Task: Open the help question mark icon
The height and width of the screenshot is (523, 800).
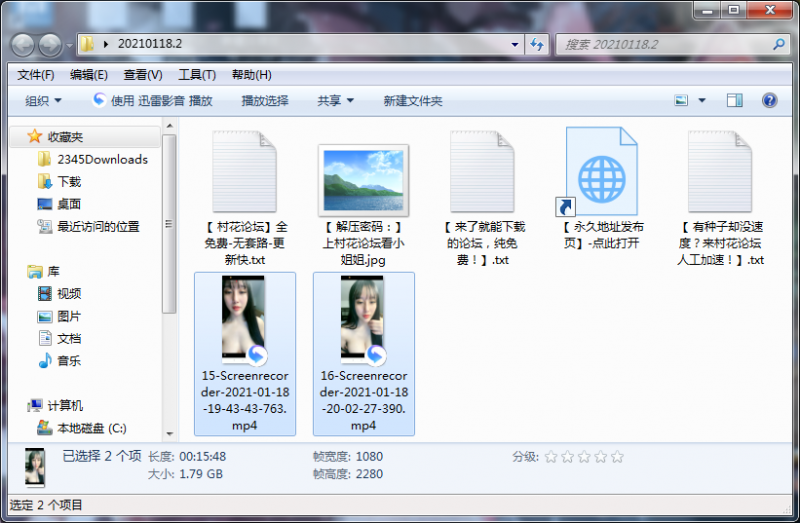Action: click(x=768, y=100)
